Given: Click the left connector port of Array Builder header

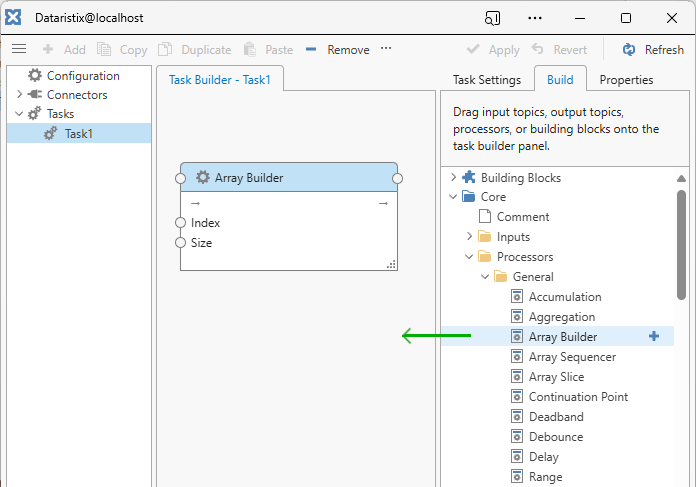Looking at the screenshot, I should point(180,178).
